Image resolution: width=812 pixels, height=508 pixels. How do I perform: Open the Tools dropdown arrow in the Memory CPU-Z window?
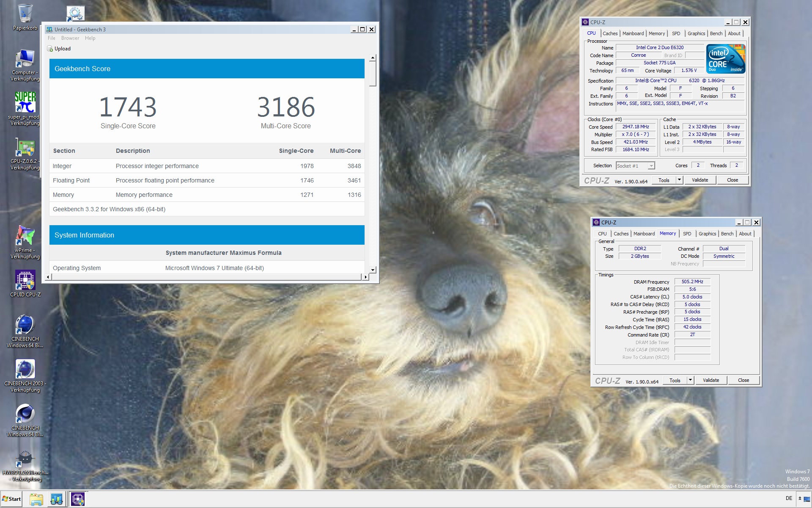[x=690, y=380]
